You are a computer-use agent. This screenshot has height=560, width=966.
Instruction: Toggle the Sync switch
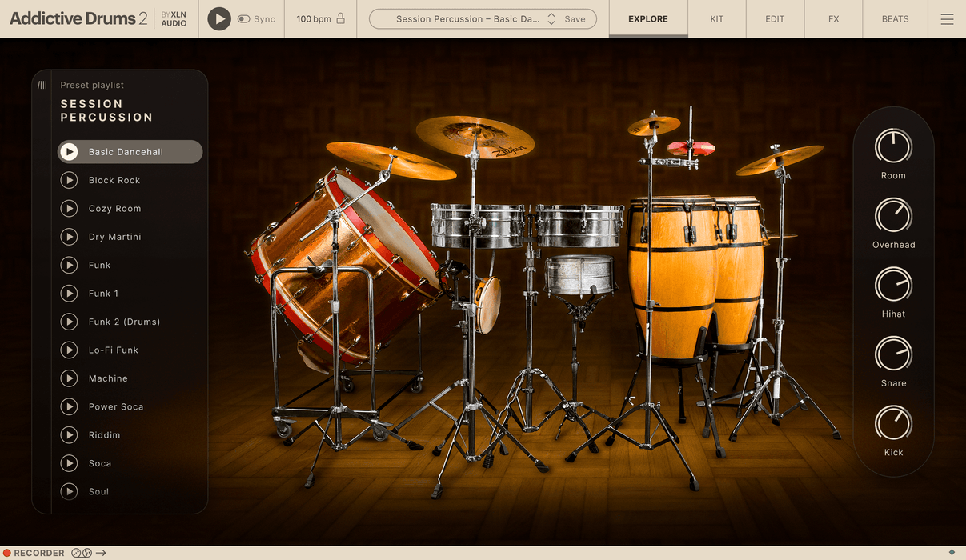pyautogui.click(x=244, y=19)
